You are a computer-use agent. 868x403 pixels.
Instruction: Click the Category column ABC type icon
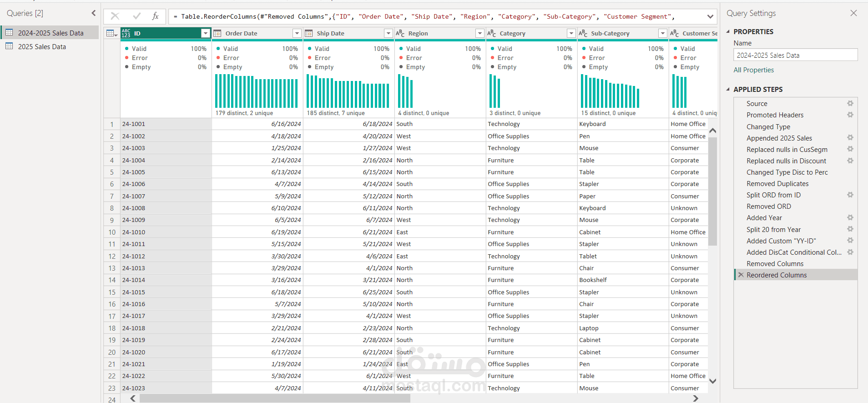point(492,33)
